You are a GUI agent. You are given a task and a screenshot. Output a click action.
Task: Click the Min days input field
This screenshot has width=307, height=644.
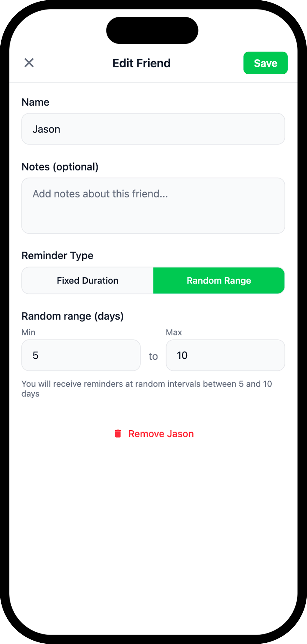81,355
